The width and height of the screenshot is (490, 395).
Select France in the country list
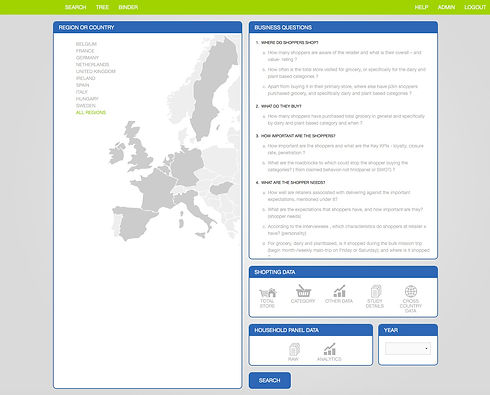pos(85,51)
